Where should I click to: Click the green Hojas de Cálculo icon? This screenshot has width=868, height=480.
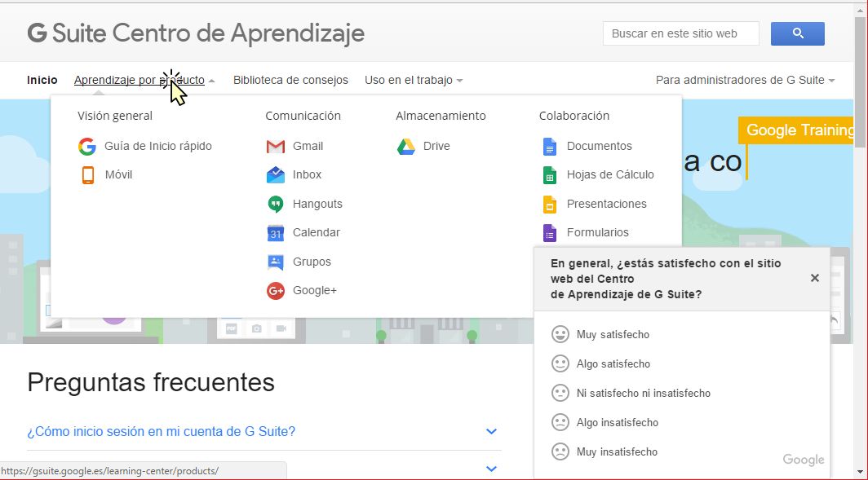tap(549, 174)
